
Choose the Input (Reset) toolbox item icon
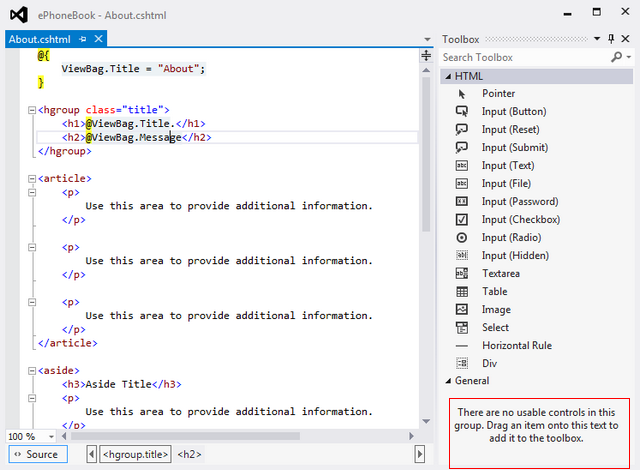coord(462,129)
